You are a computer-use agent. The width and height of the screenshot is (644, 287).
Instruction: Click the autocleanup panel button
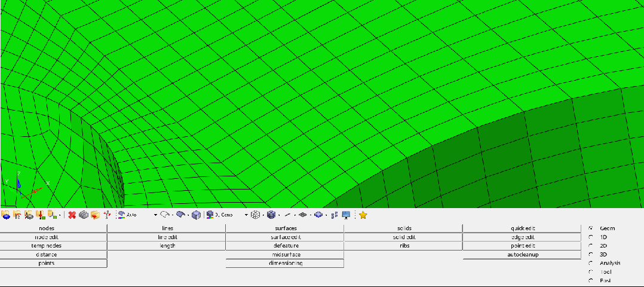(522, 255)
